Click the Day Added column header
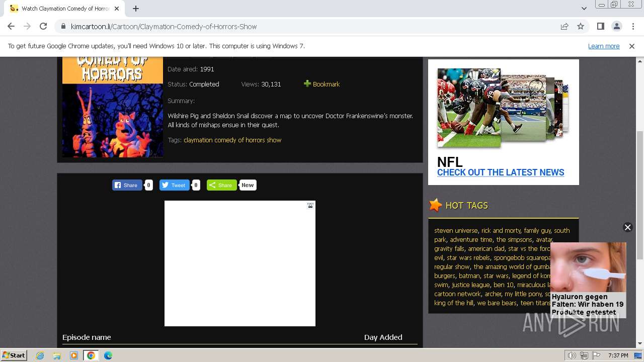 [383, 337]
